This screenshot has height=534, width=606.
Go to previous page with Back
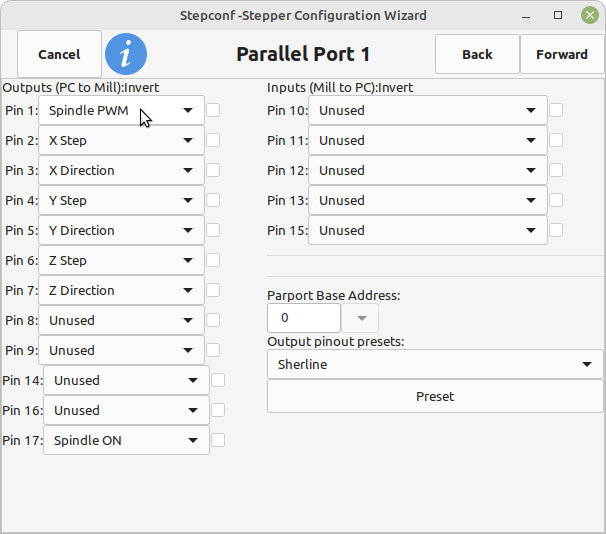(477, 54)
